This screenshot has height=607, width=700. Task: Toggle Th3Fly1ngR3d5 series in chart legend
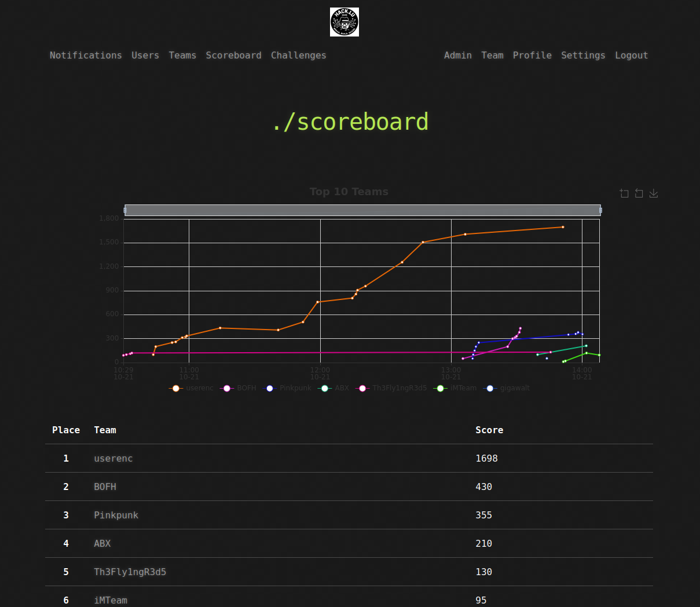click(x=391, y=388)
